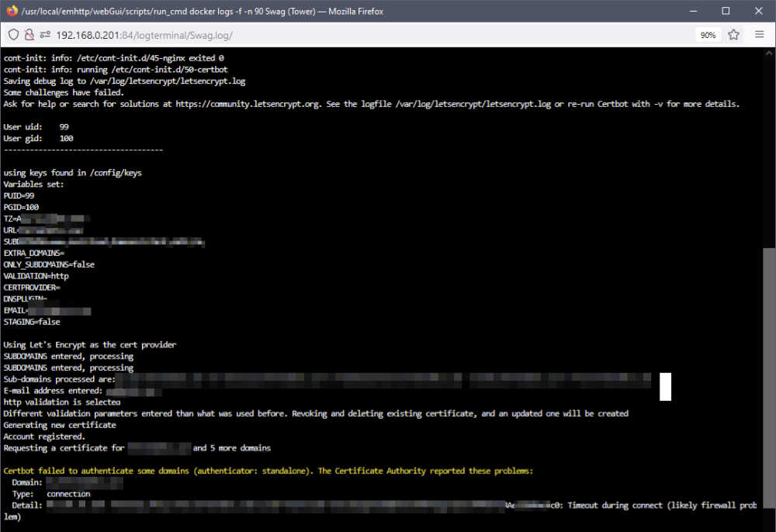Click the 'Variables set:' line
776x532 pixels.
click(33, 185)
